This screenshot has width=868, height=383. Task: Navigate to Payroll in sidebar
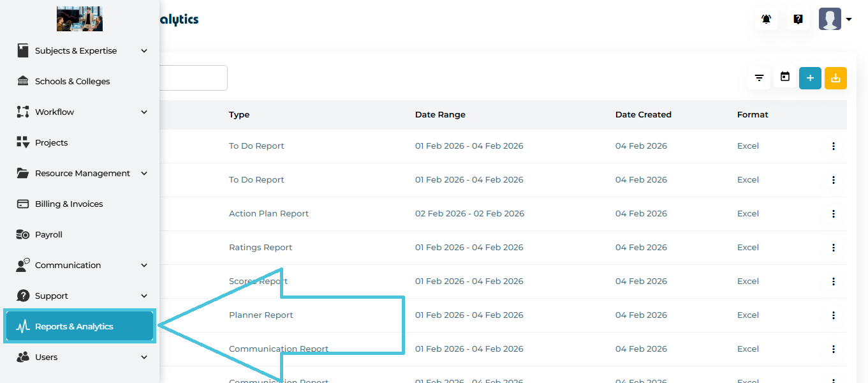48,235
